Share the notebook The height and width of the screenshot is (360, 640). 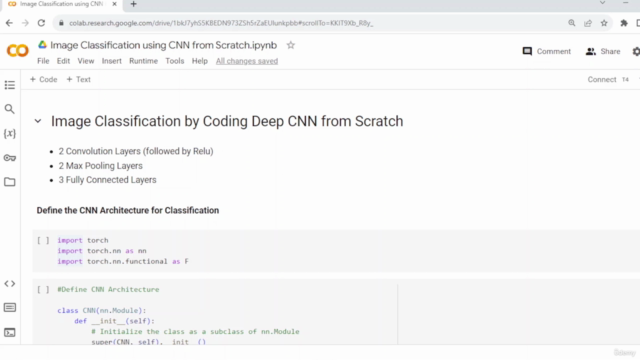coord(603,51)
